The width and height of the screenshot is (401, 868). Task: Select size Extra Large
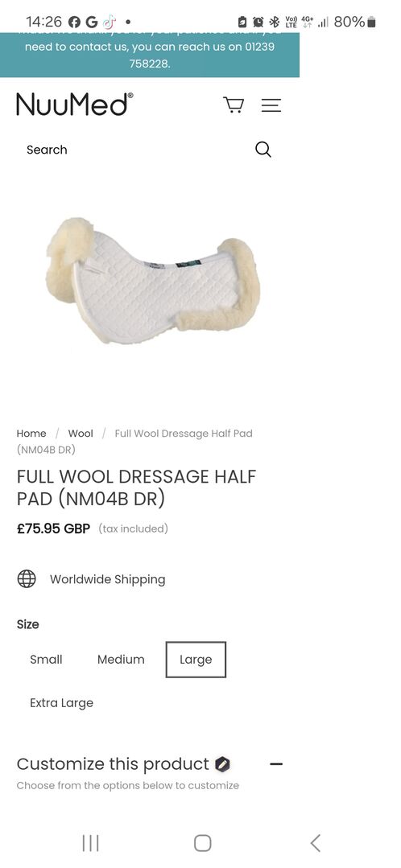coord(61,703)
